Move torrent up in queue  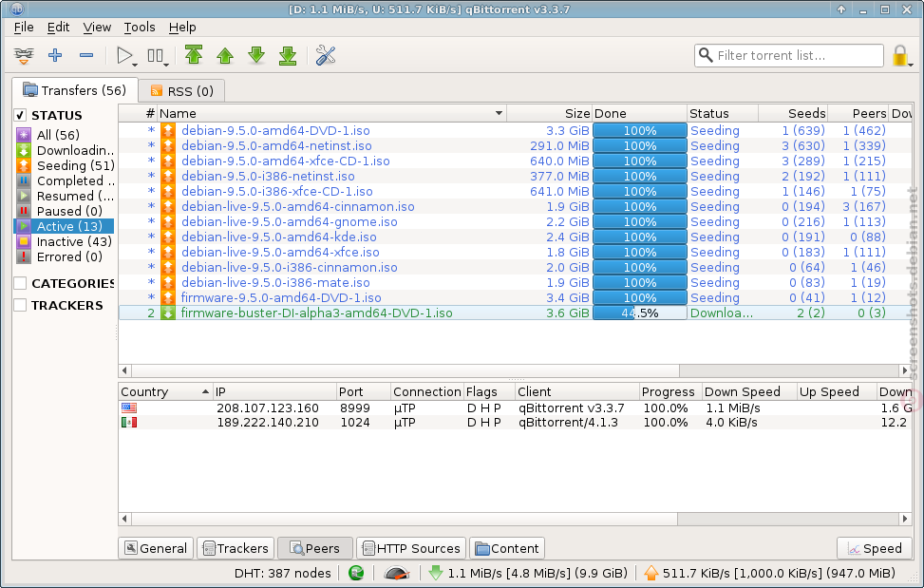point(224,55)
